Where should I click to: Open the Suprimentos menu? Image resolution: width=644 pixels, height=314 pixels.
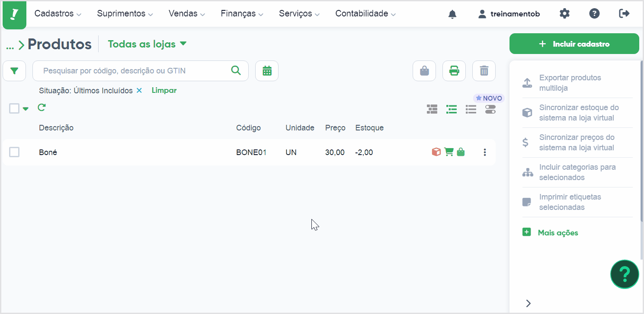(x=125, y=14)
